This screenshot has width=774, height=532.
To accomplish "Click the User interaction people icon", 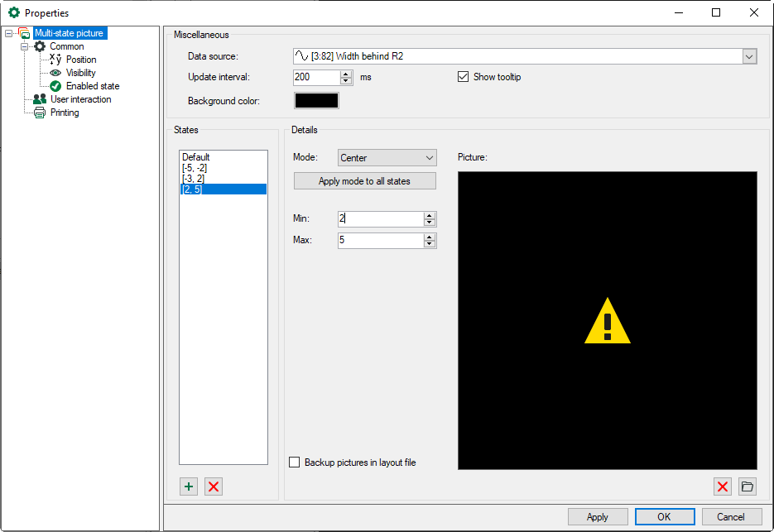I will pos(40,99).
